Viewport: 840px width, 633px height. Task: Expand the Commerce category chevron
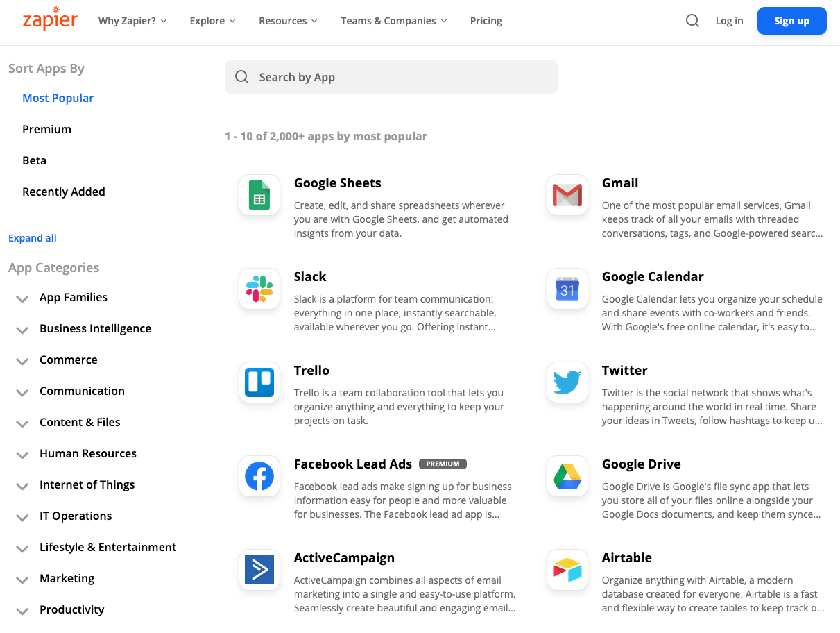tap(22, 362)
